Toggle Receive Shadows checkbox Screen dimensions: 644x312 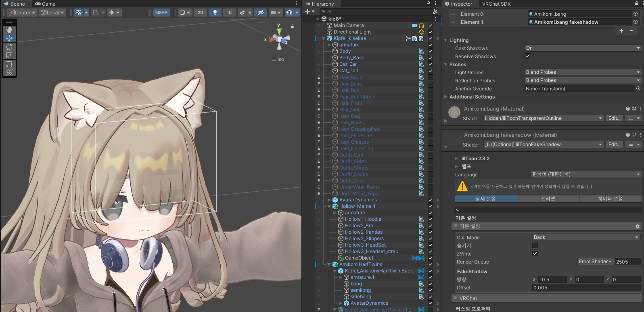pos(527,56)
